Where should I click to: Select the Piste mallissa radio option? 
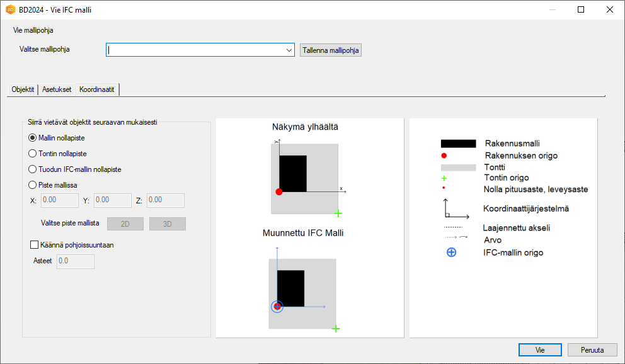click(33, 185)
